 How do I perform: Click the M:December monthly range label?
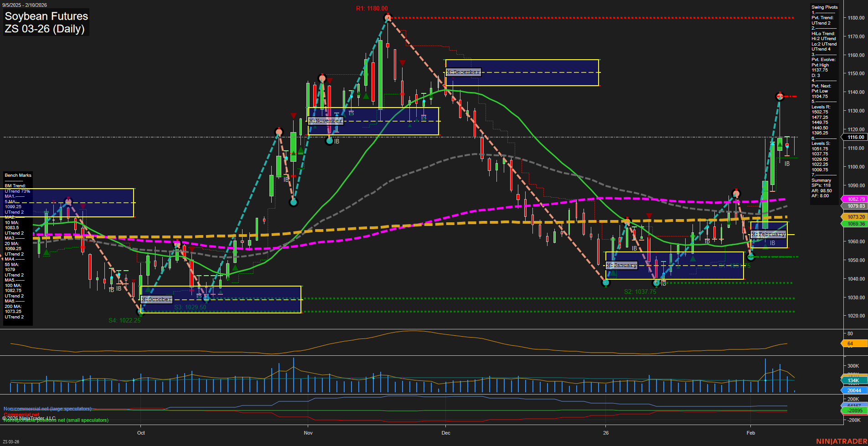click(463, 72)
